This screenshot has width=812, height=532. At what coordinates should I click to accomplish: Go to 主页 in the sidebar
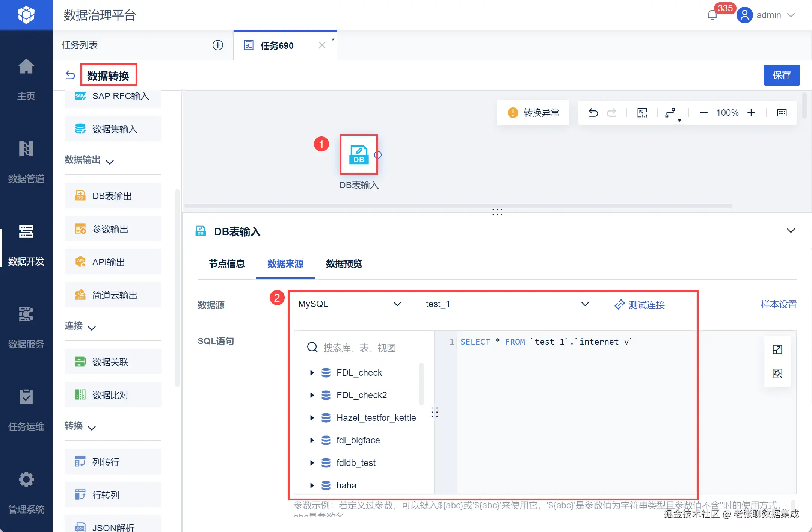26,80
